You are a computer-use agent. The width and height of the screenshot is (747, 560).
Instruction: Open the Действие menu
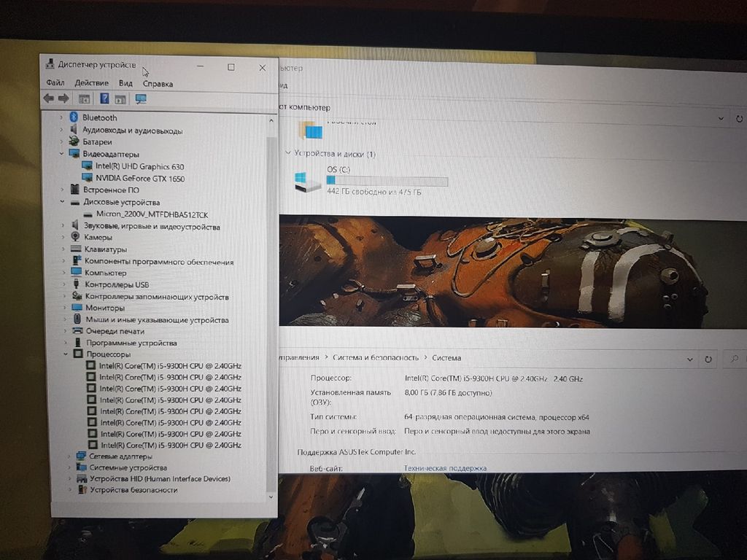tap(91, 83)
